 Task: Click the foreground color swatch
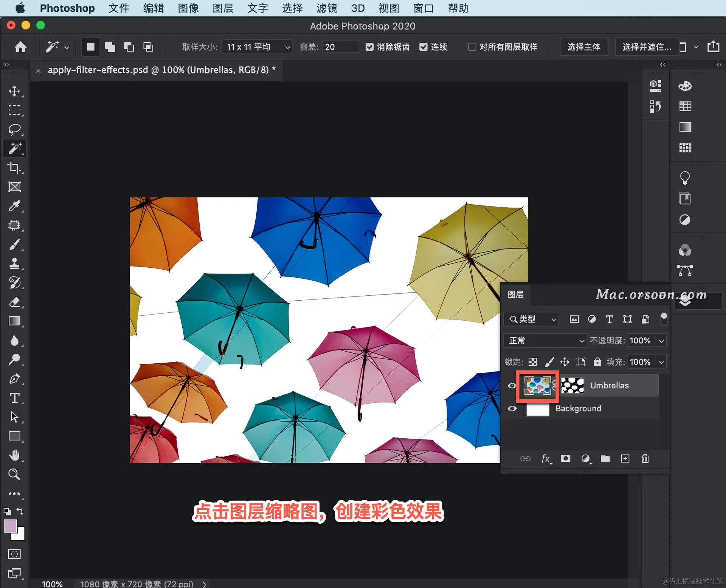click(x=10, y=526)
